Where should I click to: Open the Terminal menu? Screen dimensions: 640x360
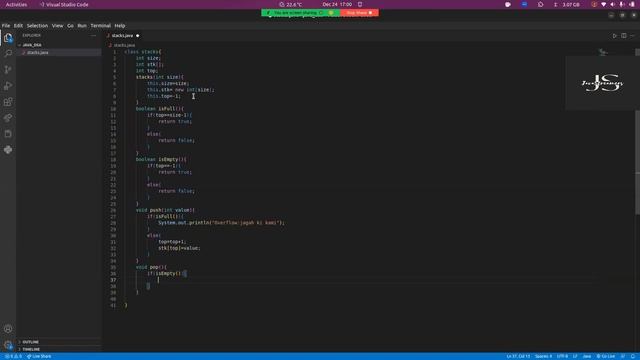(x=100, y=26)
